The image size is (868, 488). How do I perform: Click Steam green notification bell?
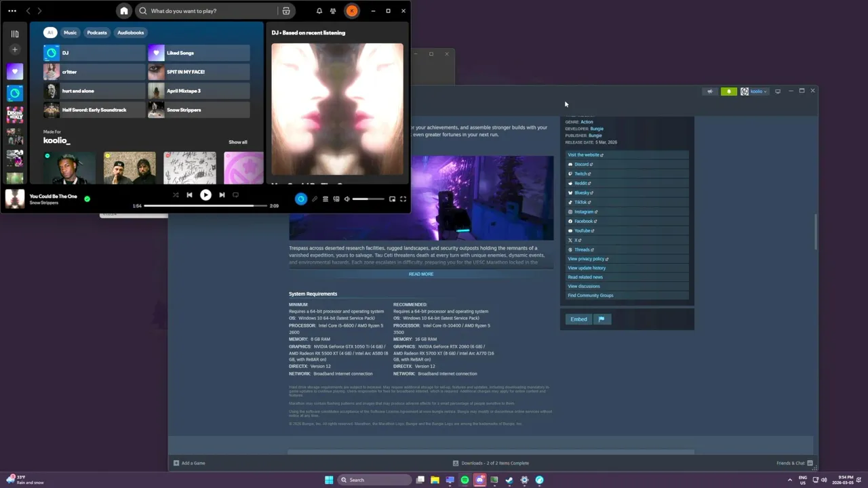(x=728, y=91)
